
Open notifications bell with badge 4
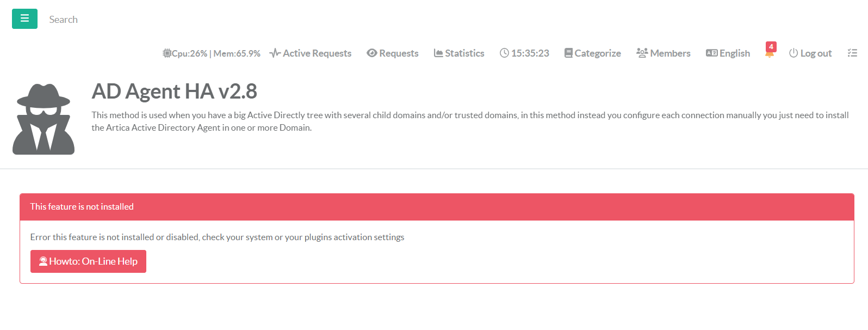pyautogui.click(x=770, y=51)
